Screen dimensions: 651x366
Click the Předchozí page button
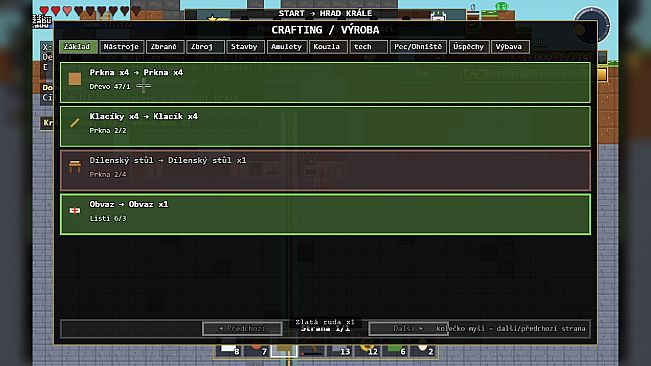pyautogui.click(x=242, y=329)
